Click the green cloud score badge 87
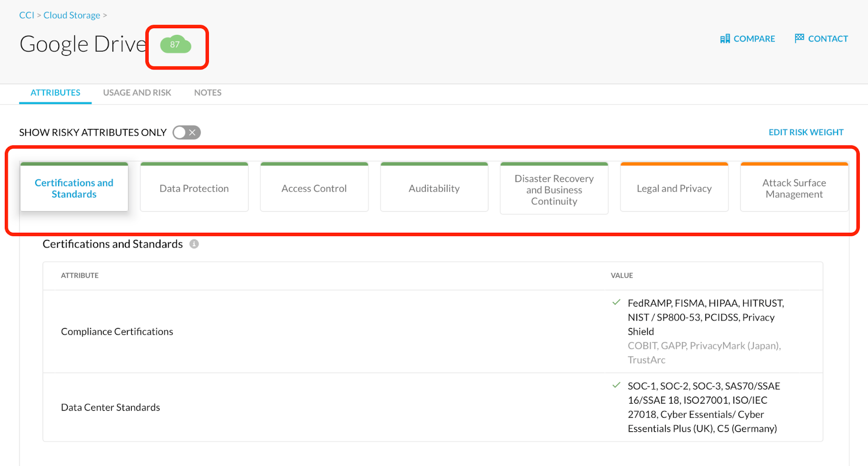Screen dimensions: 868x466 pyautogui.click(x=175, y=44)
